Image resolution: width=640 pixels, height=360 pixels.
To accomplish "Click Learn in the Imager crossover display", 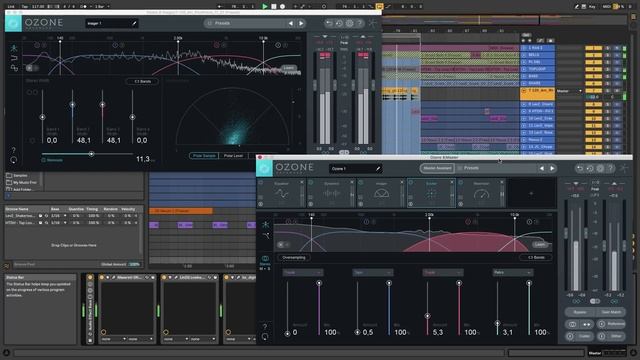I will [x=289, y=68].
